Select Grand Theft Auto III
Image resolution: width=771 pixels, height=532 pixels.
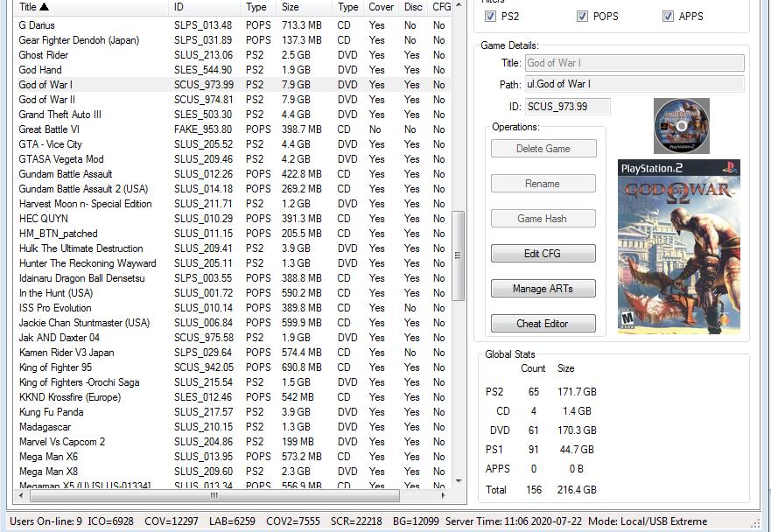[x=234, y=114]
